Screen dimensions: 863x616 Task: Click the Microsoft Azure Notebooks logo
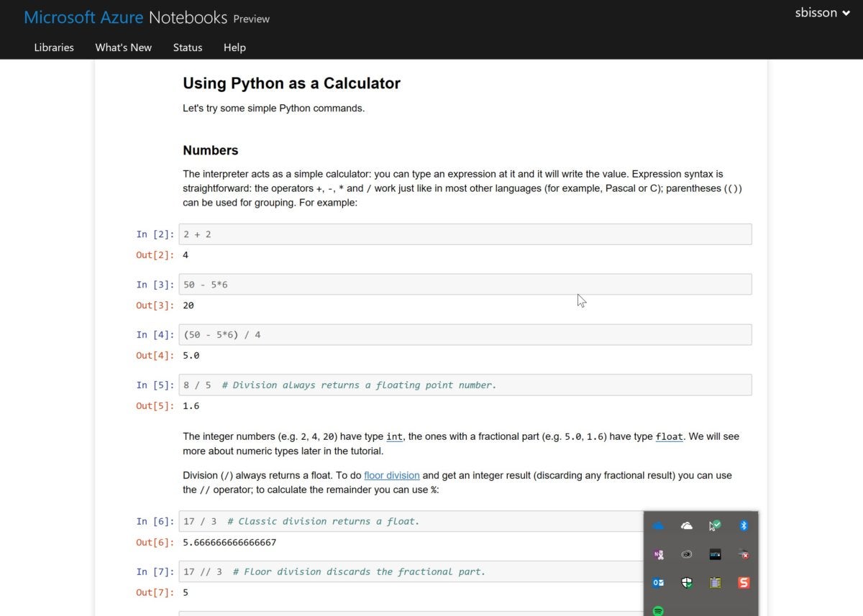[x=126, y=17]
